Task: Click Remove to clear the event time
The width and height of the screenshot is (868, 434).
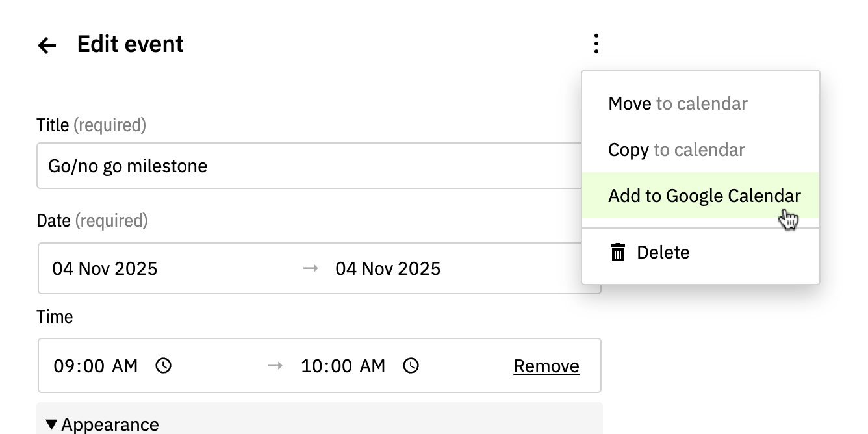Action: point(546,366)
